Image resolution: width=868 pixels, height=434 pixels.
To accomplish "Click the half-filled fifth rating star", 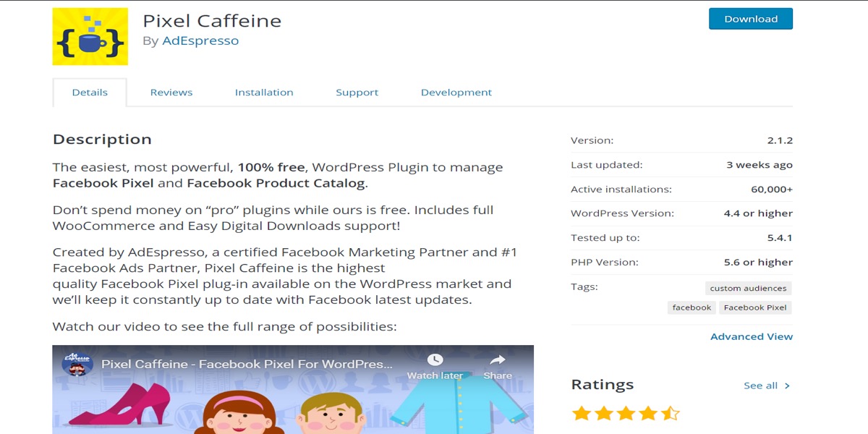I will pyautogui.click(x=671, y=414).
